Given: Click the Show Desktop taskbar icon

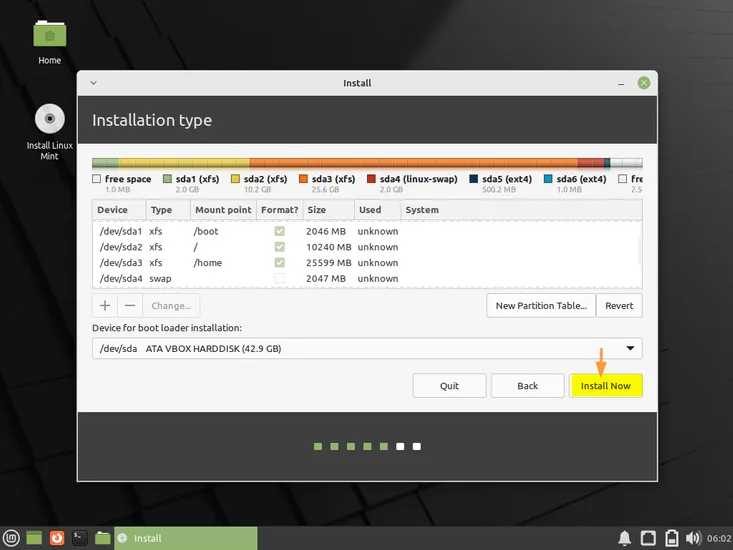Looking at the screenshot, I should point(34,538).
